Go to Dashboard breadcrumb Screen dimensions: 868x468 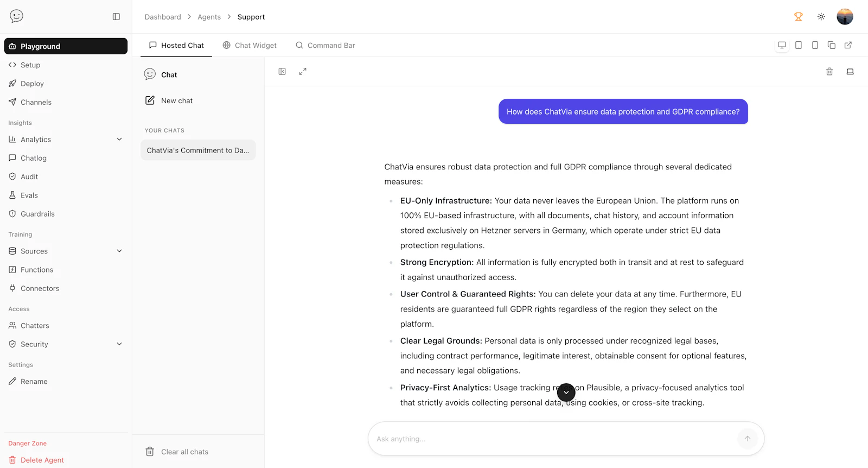(163, 17)
